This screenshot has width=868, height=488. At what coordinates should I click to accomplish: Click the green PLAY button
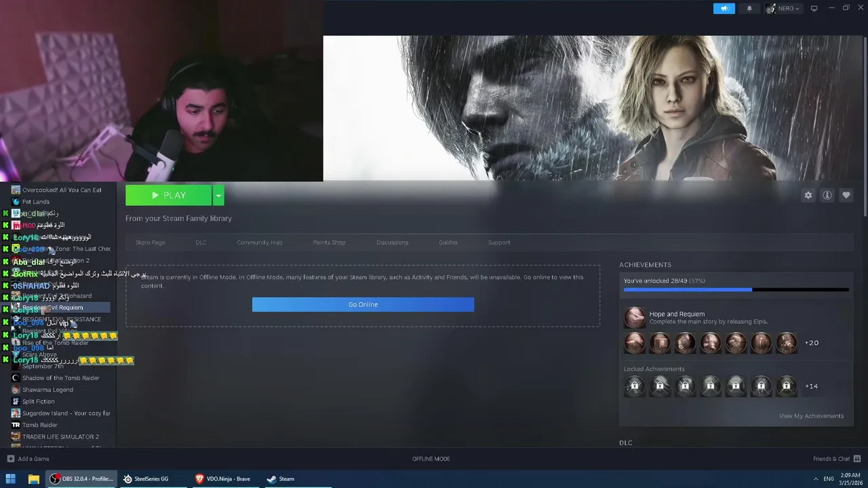169,195
